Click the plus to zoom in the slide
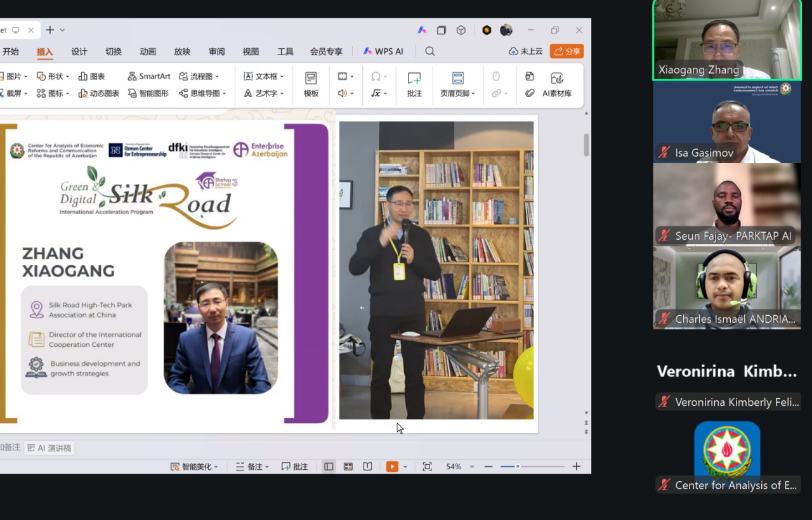 point(576,466)
